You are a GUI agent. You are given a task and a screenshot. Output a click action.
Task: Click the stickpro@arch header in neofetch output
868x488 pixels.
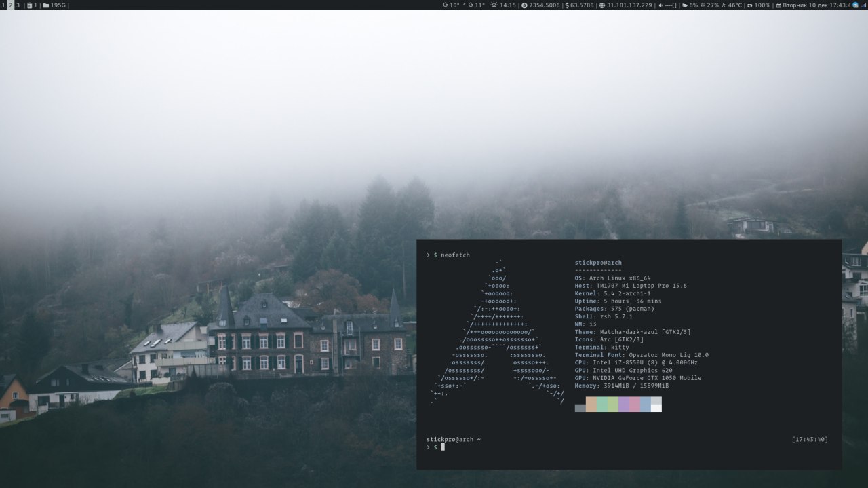pyautogui.click(x=598, y=263)
